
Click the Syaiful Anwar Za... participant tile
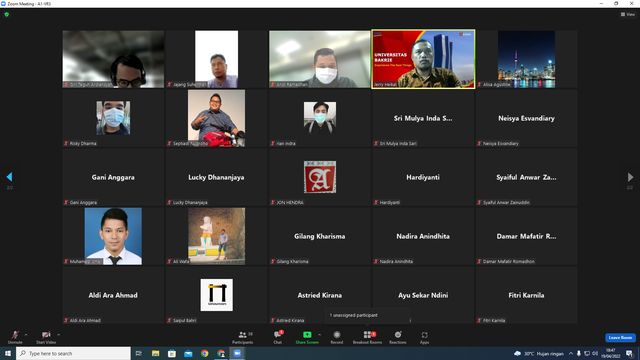click(526, 177)
